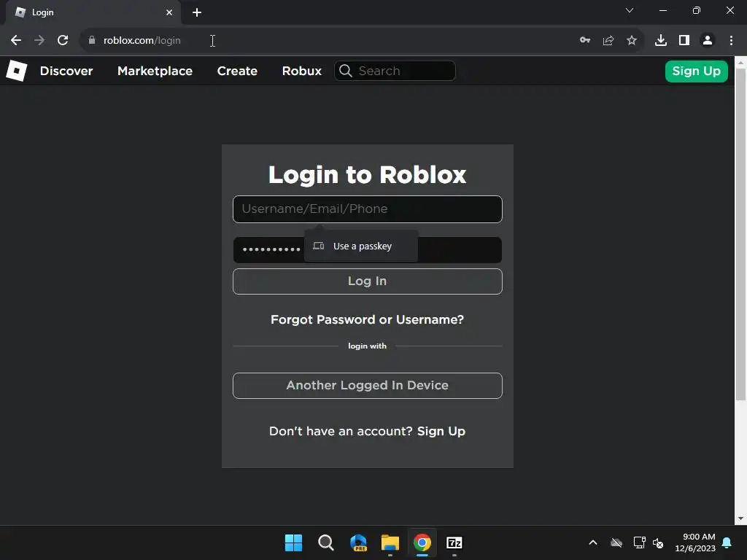Screen dimensions: 747x560
Task: Close the Login tab
Action: [169, 12]
